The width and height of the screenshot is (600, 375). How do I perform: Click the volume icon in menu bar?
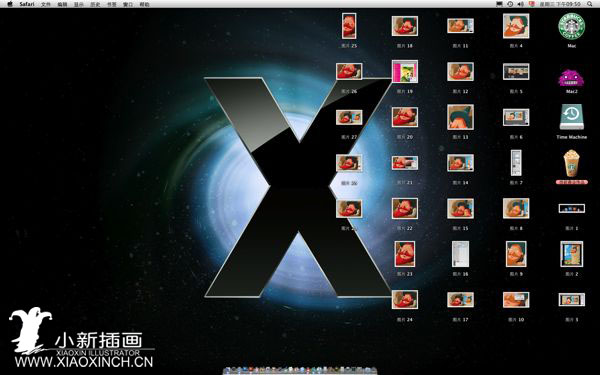tap(520, 4)
